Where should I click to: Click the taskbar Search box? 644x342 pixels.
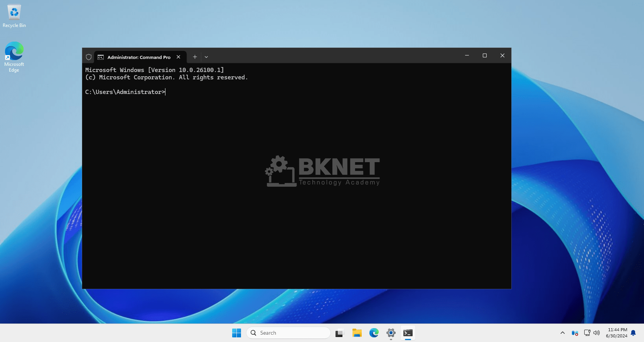pyautogui.click(x=288, y=333)
